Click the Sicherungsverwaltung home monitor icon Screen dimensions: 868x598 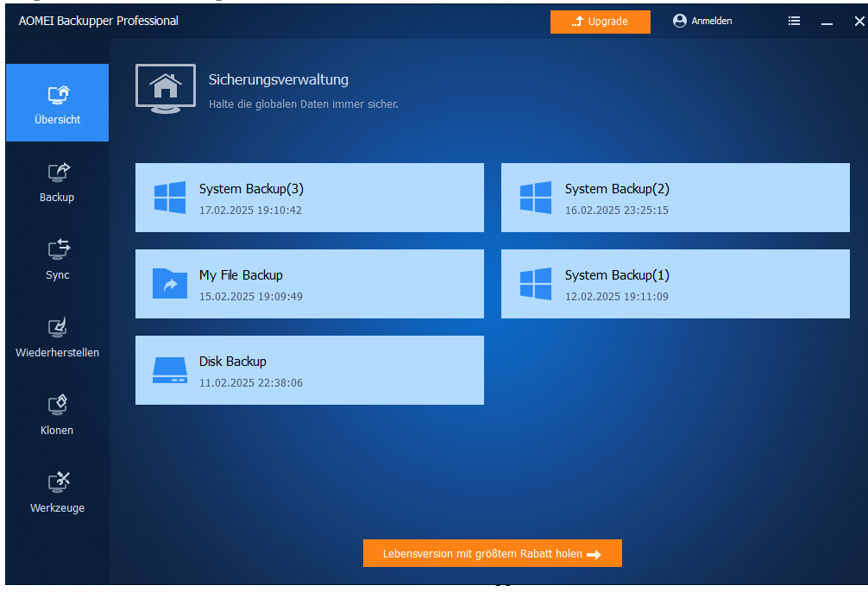coord(166,89)
